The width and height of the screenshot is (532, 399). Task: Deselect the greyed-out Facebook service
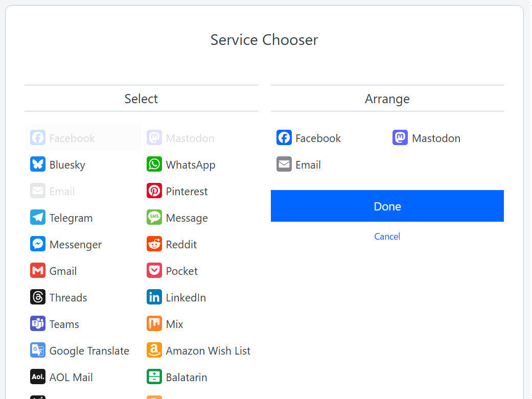(72, 138)
